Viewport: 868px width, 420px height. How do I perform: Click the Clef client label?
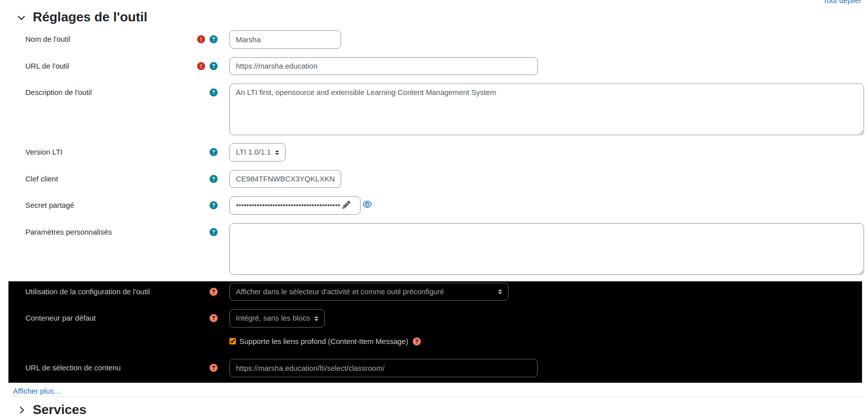42,179
